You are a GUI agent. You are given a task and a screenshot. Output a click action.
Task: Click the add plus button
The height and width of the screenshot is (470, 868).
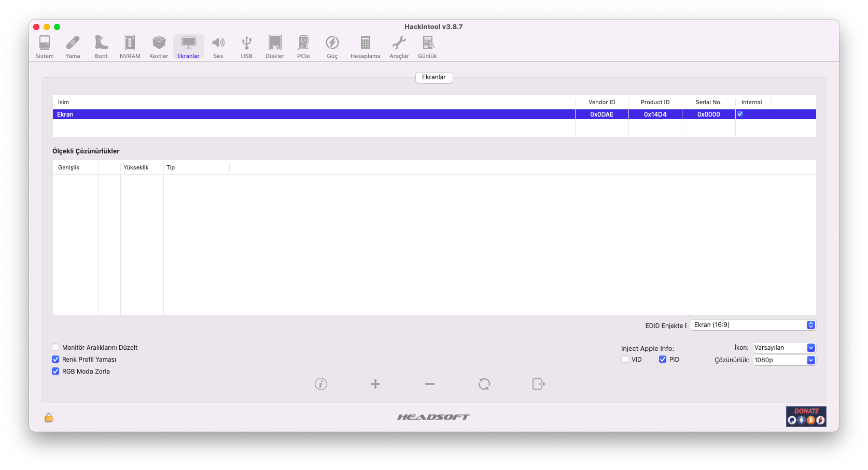pyautogui.click(x=375, y=384)
